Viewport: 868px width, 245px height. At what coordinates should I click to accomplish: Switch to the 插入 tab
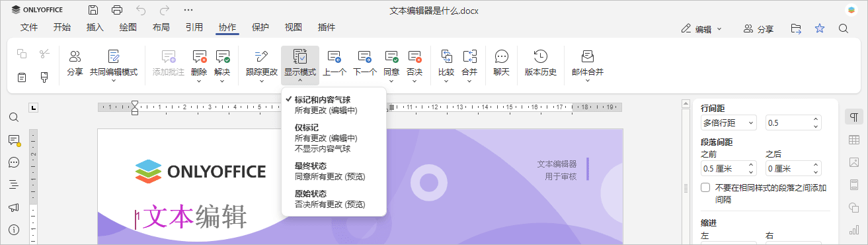(95, 28)
